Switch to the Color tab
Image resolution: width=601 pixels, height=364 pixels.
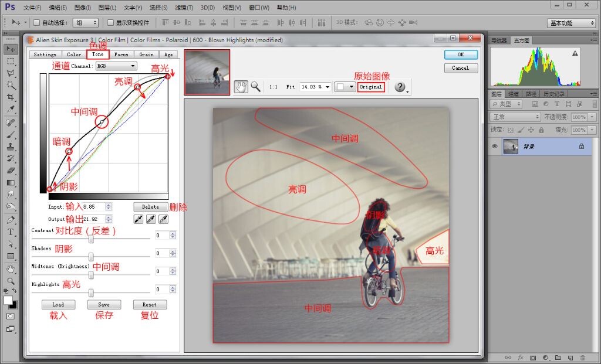click(74, 55)
